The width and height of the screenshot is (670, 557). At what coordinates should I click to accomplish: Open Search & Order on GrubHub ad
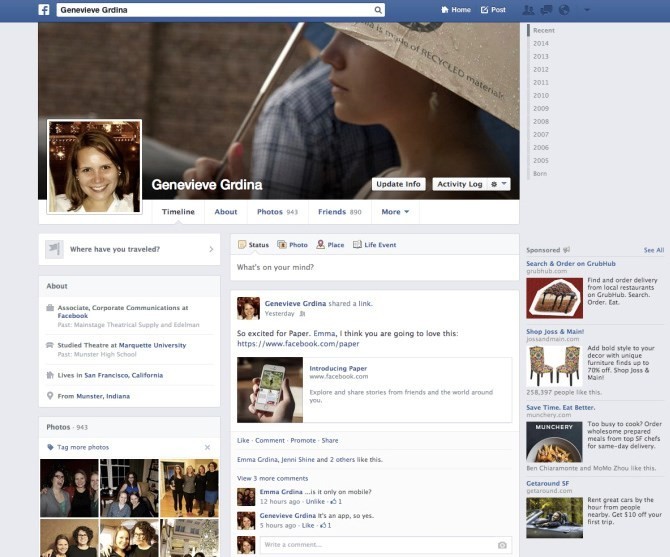(571, 264)
